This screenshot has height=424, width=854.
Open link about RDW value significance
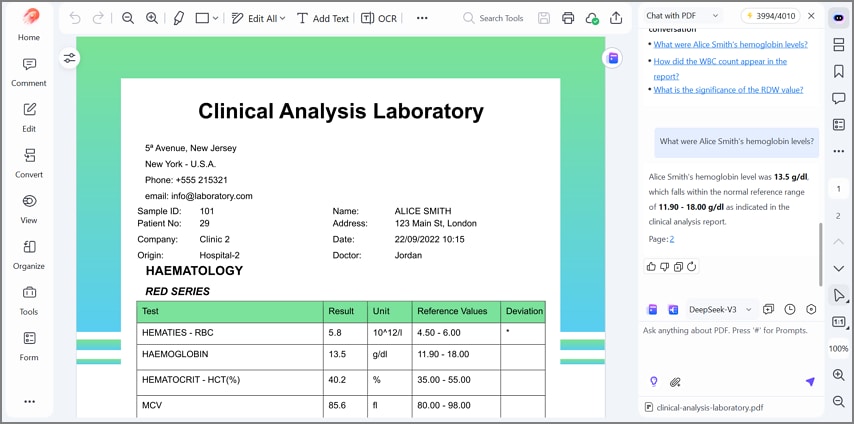728,90
